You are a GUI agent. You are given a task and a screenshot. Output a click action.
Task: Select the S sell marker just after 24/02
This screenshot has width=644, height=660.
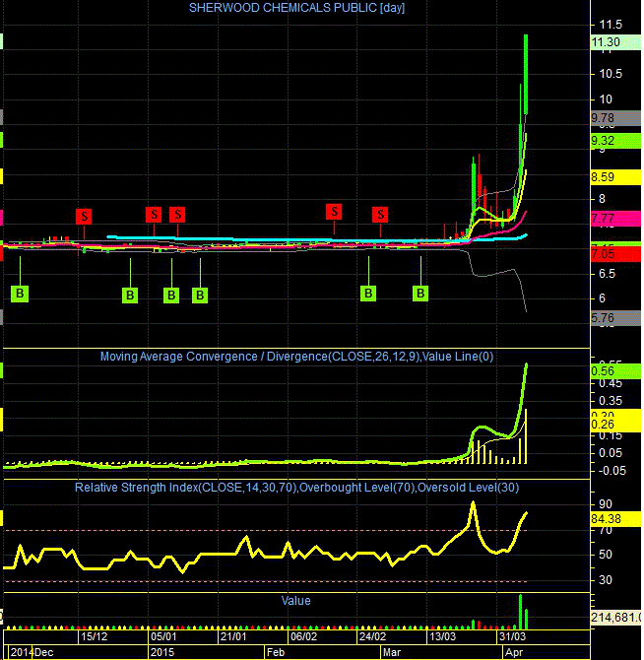[380, 215]
